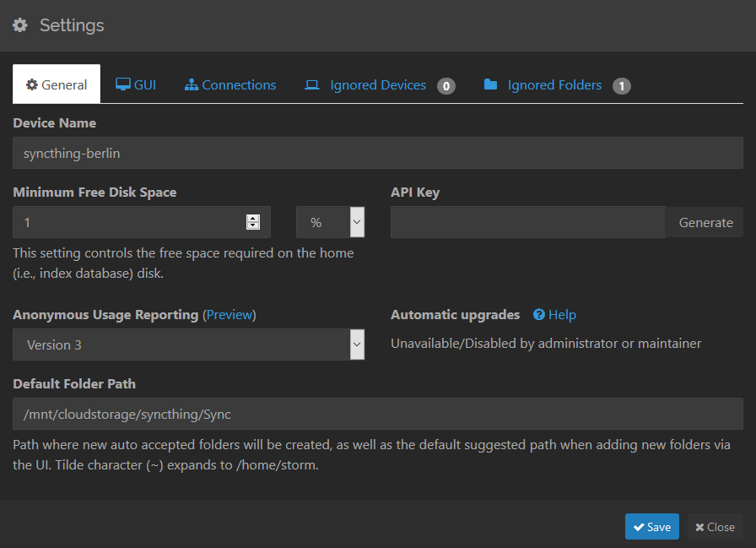Image resolution: width=756 pixels, height=548 pixels.
Task: Click the monitor icon beside GUI
Action: 123,84
